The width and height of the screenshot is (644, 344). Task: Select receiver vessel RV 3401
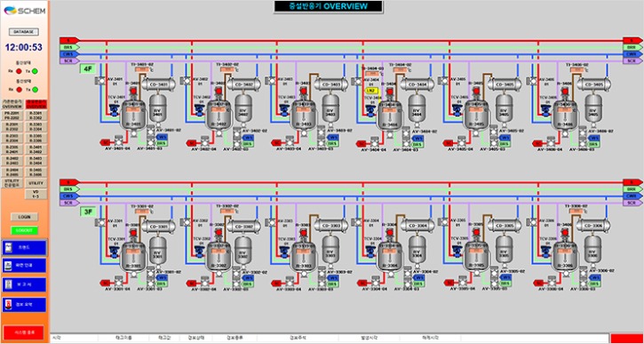pyautogui.click(x=157, y=108)
